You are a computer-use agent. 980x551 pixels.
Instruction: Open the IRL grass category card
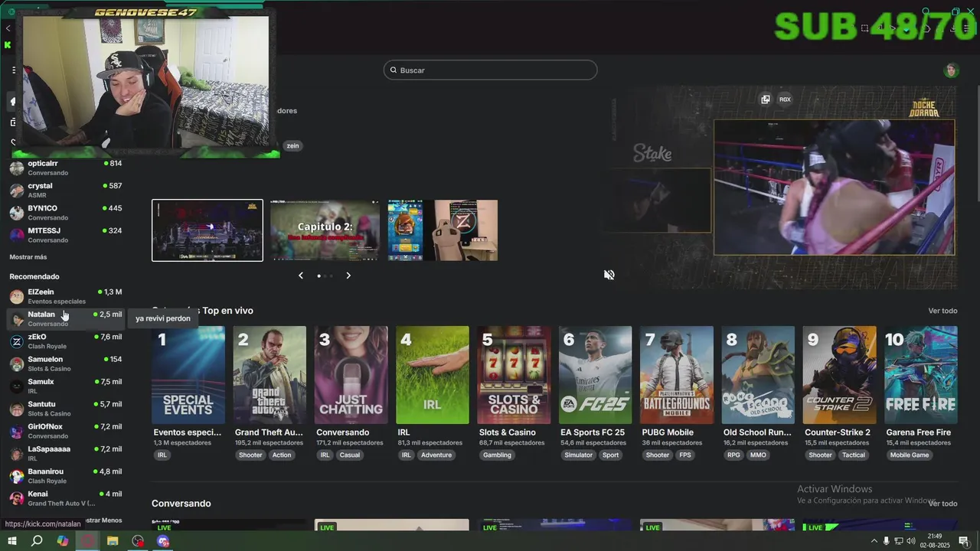coord(433,375)
